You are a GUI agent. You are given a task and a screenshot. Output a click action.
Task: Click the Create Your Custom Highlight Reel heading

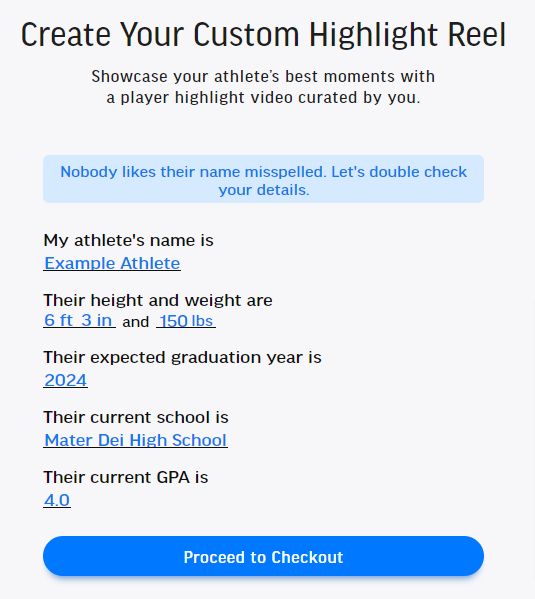(x=263, y=35)
